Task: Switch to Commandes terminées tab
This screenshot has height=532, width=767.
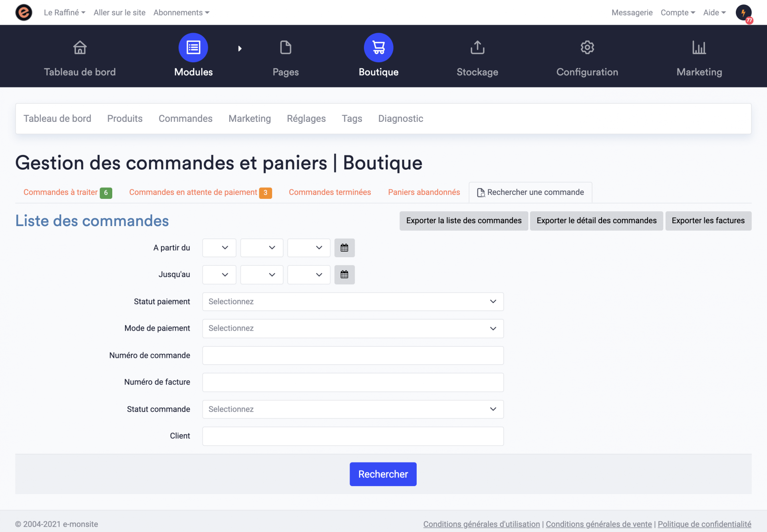Action: point(330,192)
